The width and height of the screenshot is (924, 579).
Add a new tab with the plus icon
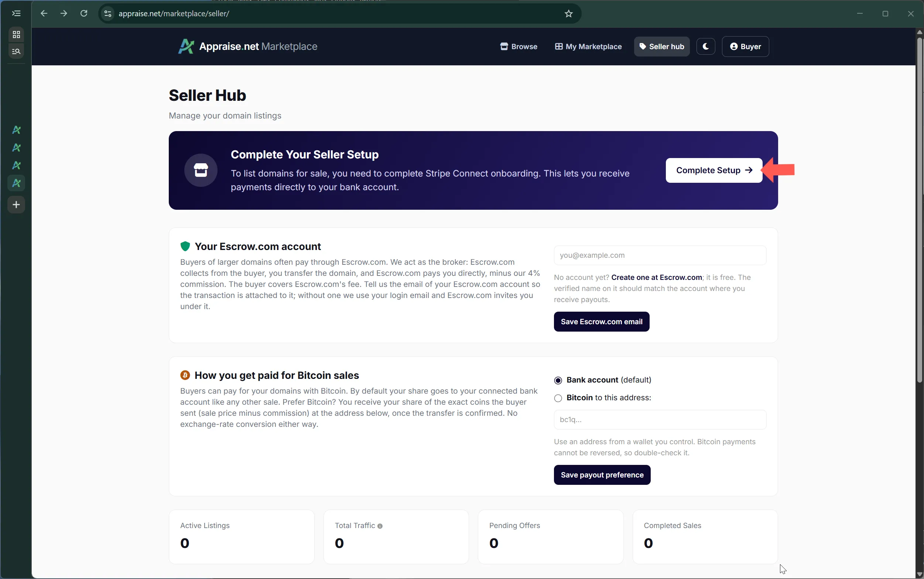coord(16,205)
